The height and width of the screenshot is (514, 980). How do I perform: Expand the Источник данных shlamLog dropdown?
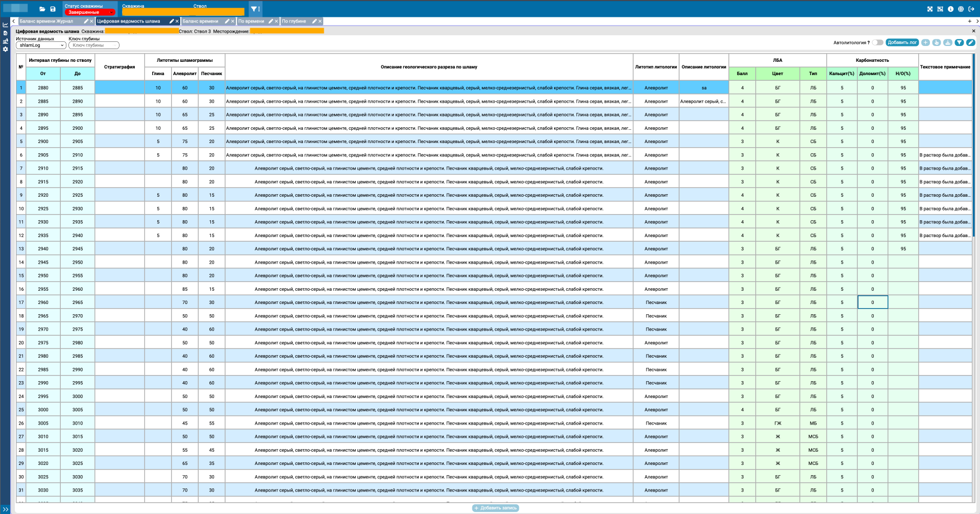pos(41,45)
